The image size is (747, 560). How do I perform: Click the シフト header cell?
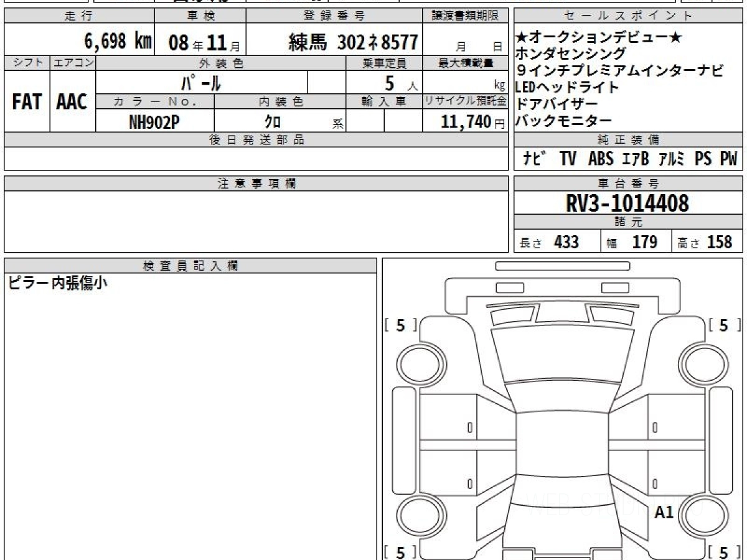[27, 63]
